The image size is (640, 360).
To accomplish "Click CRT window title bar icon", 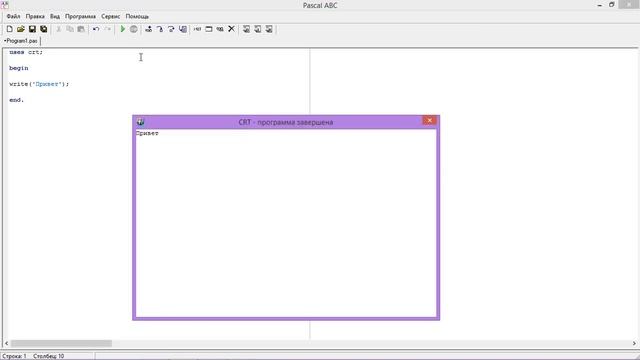I will [141, 122].
